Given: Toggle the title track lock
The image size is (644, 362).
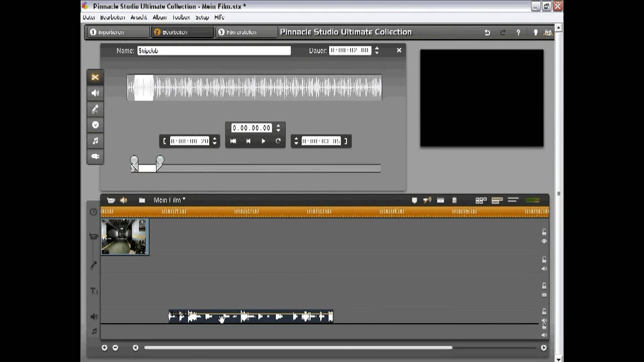Looking at the screenshot, I should click(544, 286).
